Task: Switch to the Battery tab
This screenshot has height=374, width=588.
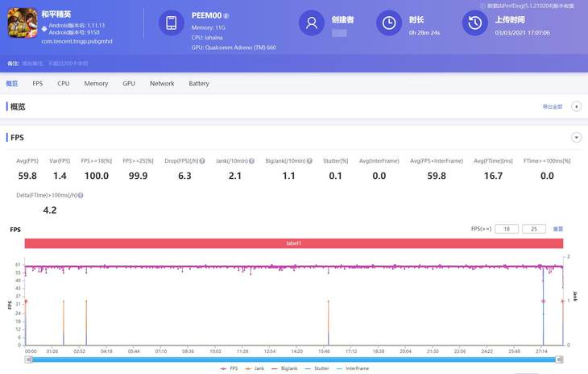Action: [x=199, y=84]
